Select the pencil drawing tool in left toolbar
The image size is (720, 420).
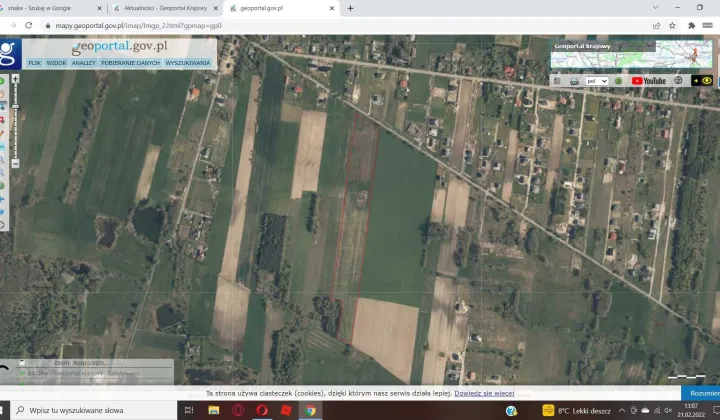(x=2, y=134)
